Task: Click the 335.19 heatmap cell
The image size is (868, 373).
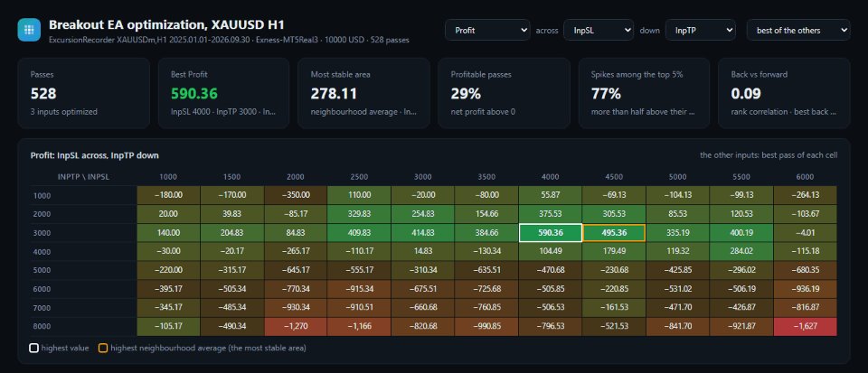Action: click(x=677, y=233)
